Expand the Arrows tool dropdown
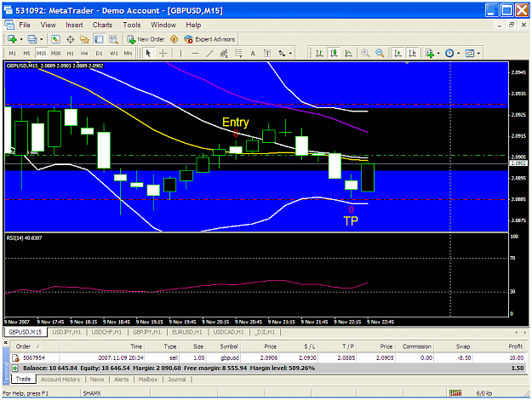This screenshot has width=532, height=400. [290, 54]
